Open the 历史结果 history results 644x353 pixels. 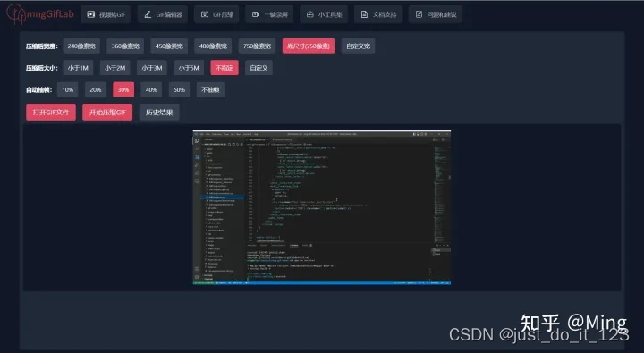click(x=159, y=112)
